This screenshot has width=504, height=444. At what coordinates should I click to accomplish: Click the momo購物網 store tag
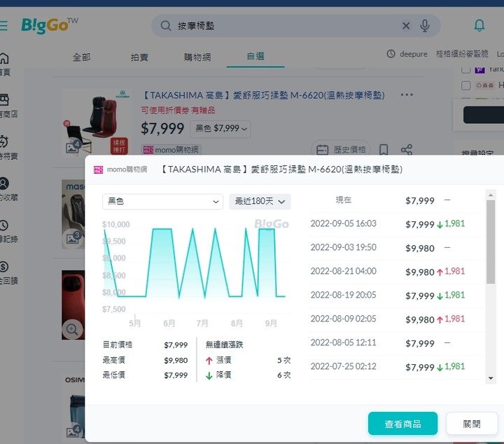click(171, 150)
